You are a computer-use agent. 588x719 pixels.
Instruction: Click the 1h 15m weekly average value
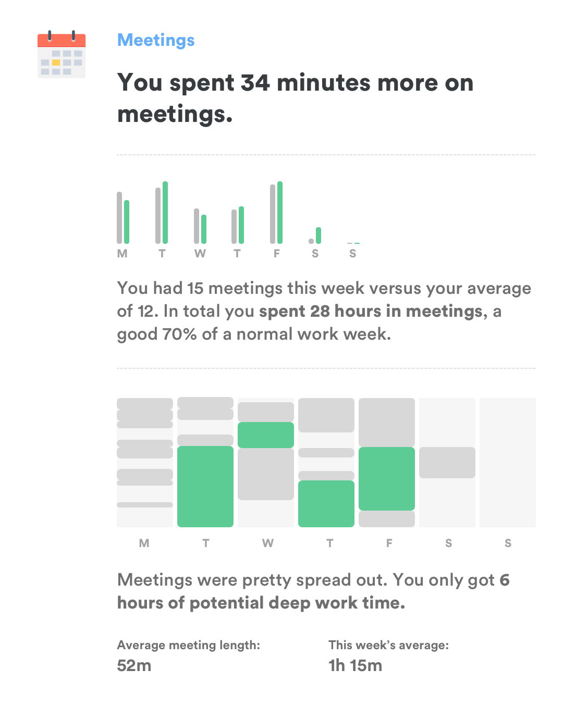point(355,665)
